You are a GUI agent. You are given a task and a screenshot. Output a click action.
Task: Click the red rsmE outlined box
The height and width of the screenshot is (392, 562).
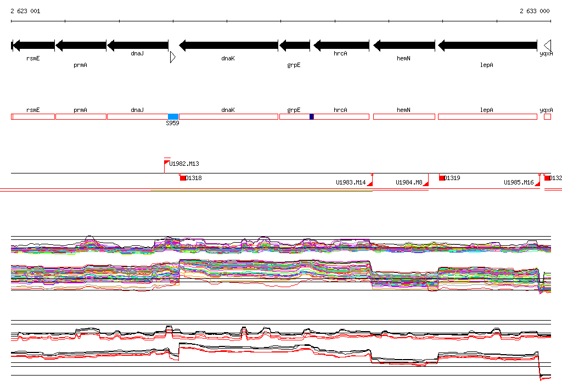pos(33,117)
